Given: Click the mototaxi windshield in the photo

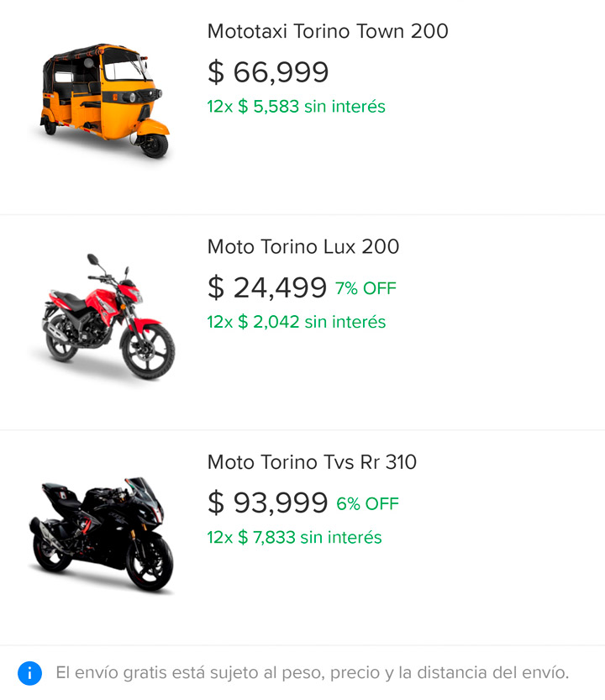Looking at the screenshot, I should [124, 69].
